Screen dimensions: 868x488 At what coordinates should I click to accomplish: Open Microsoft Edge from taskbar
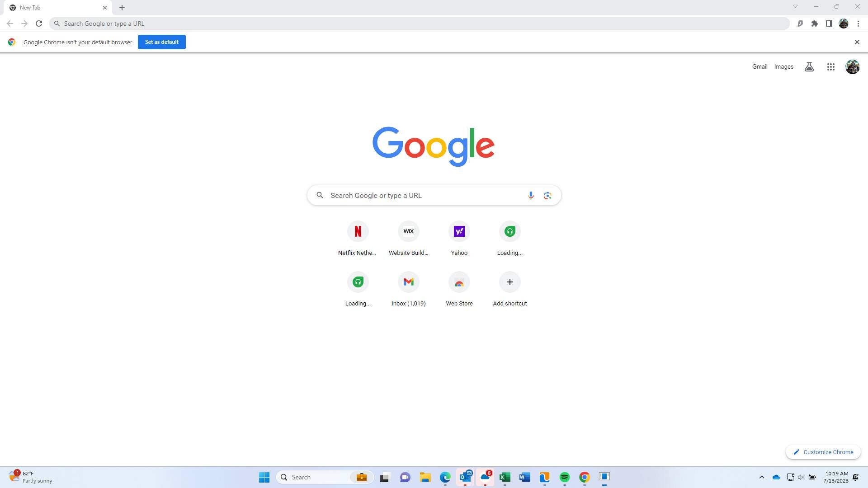(x=445, y=477)
